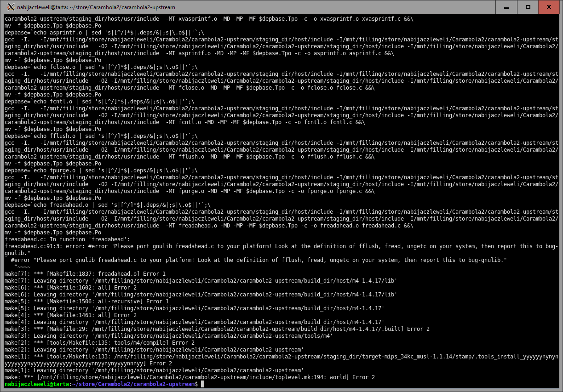
Task: Maximize the terminal window
Action: pos(528,7)
